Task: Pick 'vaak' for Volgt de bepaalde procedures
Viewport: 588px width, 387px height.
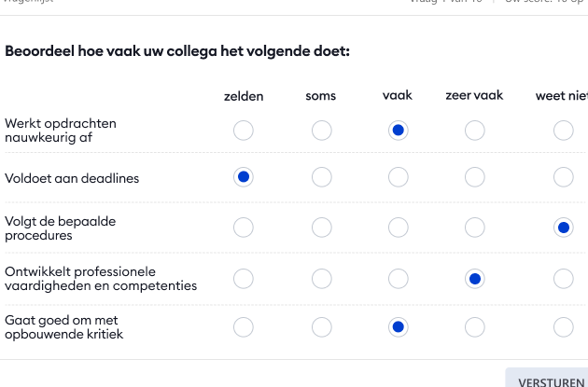Action: click(399, 228)
